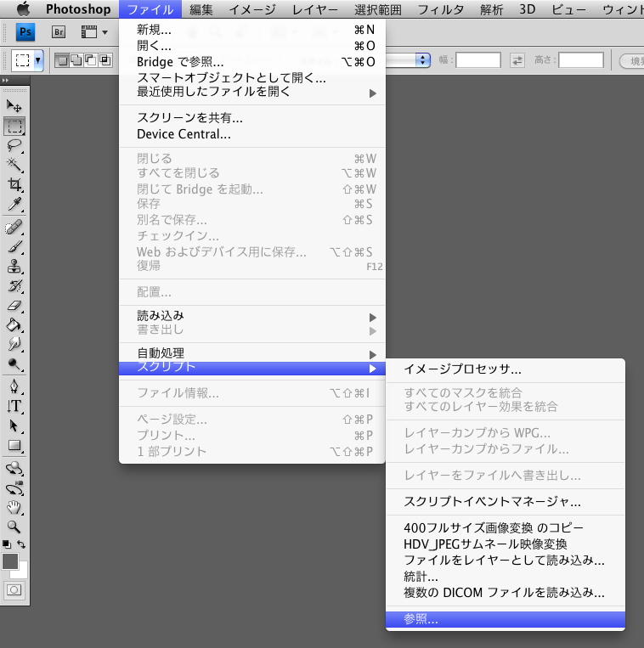Select the Brush tool
Viewport: 644px width, 648px height.
[x=14, y=247]
